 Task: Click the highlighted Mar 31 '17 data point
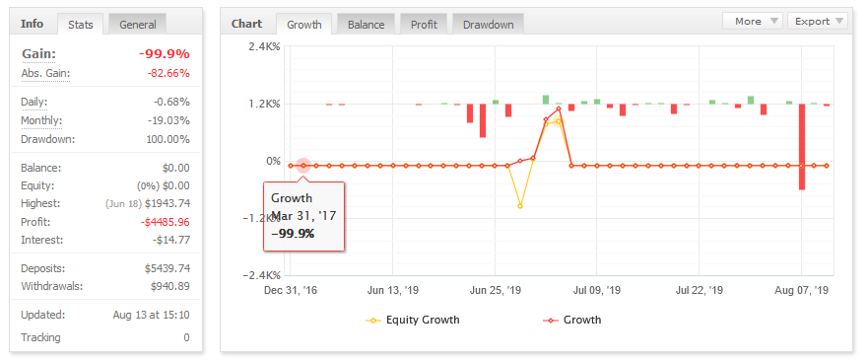coord(302,165)
